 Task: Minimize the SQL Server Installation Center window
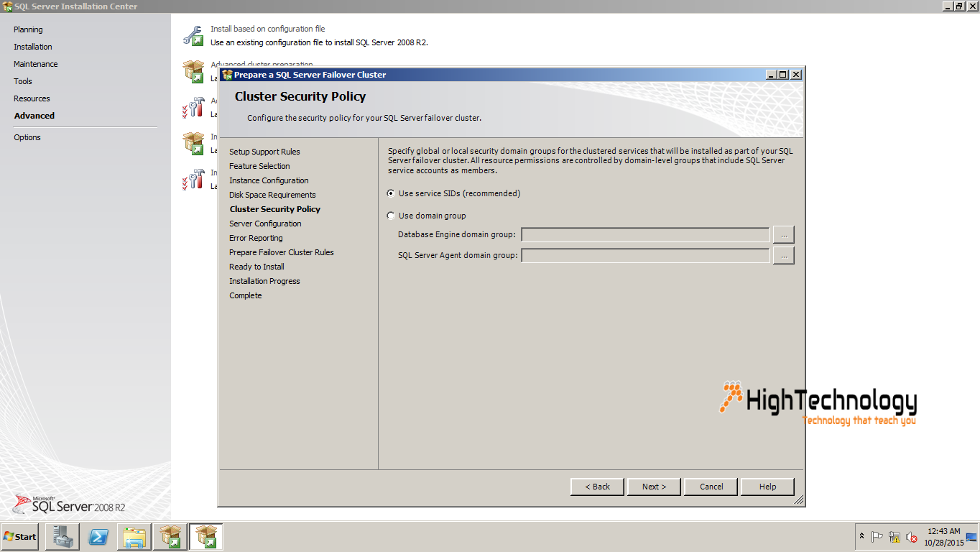(948, 6)
